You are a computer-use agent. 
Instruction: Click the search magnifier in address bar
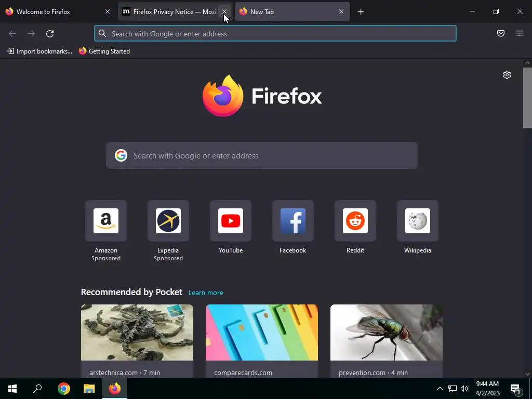pyautogui.click(x=102, y=33)
